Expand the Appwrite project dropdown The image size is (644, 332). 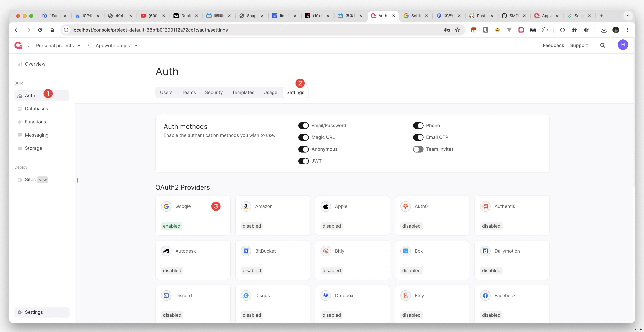[116, 46]
